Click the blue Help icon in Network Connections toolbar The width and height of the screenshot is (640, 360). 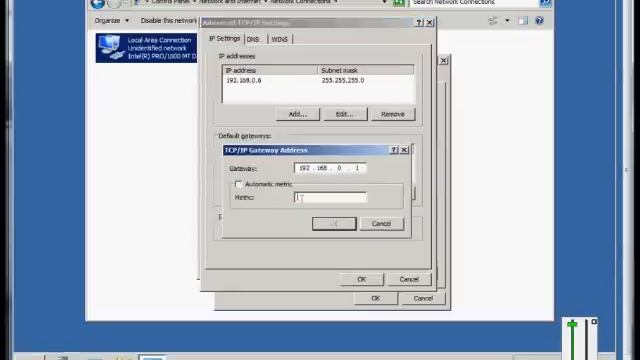click(x=539, y=20)
